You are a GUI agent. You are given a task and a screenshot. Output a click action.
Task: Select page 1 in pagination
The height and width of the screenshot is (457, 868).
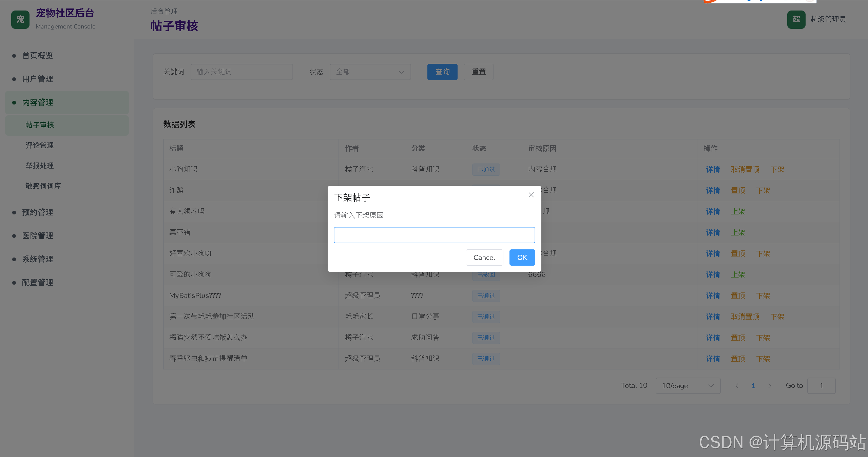click(753, 386)
